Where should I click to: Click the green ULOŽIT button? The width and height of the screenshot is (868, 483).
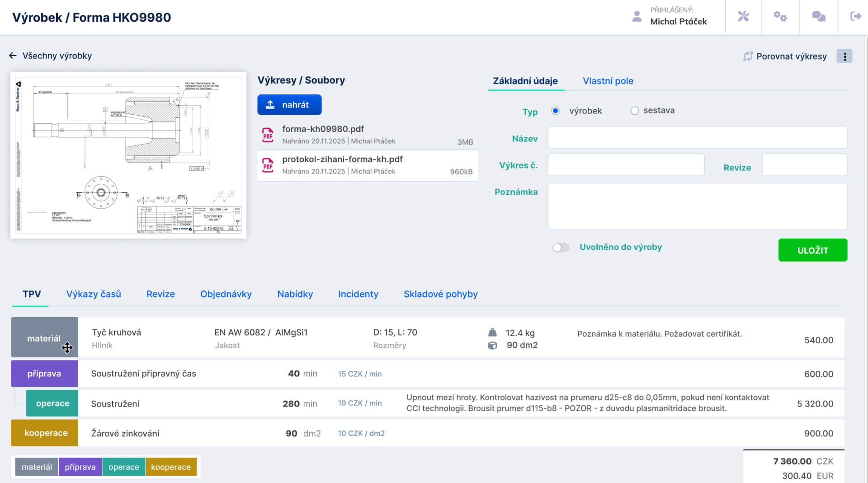point(812,250)
